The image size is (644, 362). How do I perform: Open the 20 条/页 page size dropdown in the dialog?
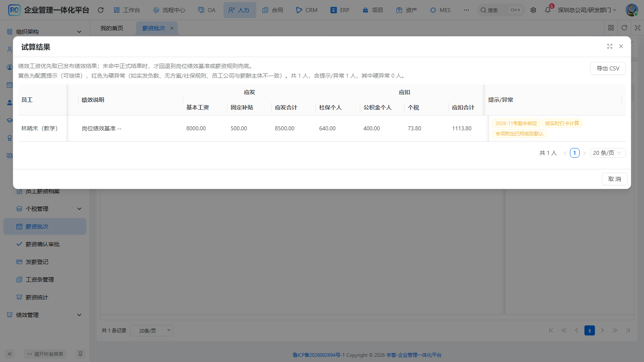[x=608, y=153]
